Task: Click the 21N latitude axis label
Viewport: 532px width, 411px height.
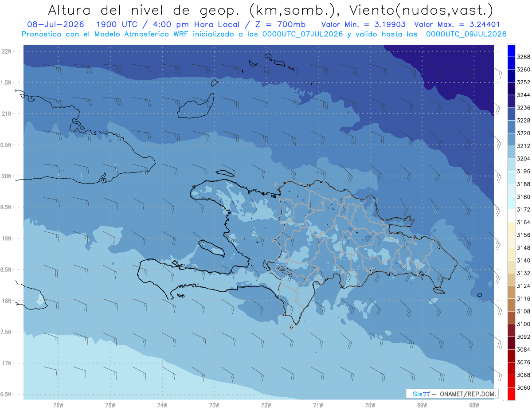Action: 8,114
